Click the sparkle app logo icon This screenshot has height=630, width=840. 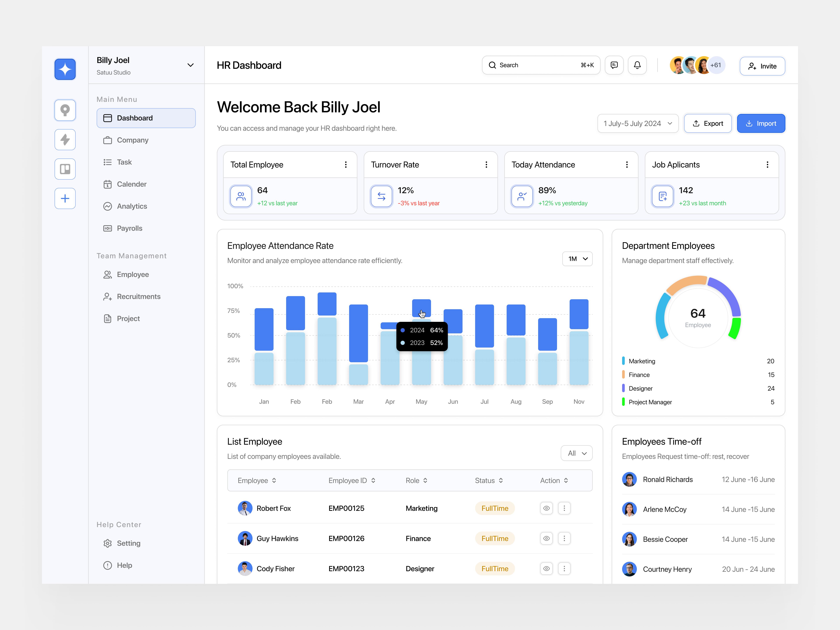(x=65, y=69)
